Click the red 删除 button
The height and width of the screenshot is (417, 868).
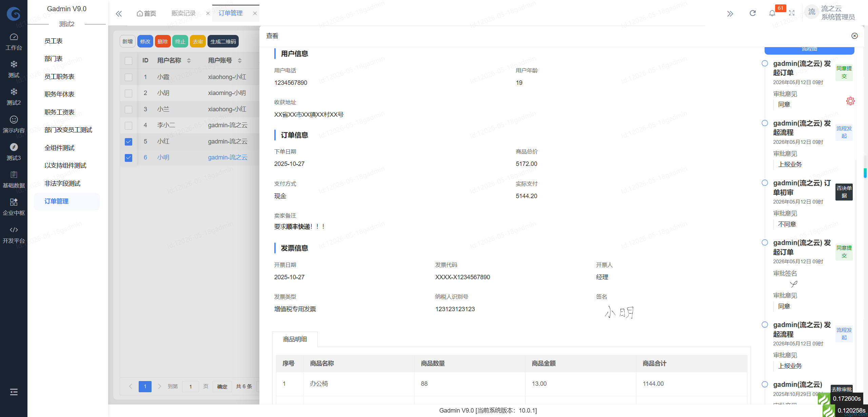[163, 41]
